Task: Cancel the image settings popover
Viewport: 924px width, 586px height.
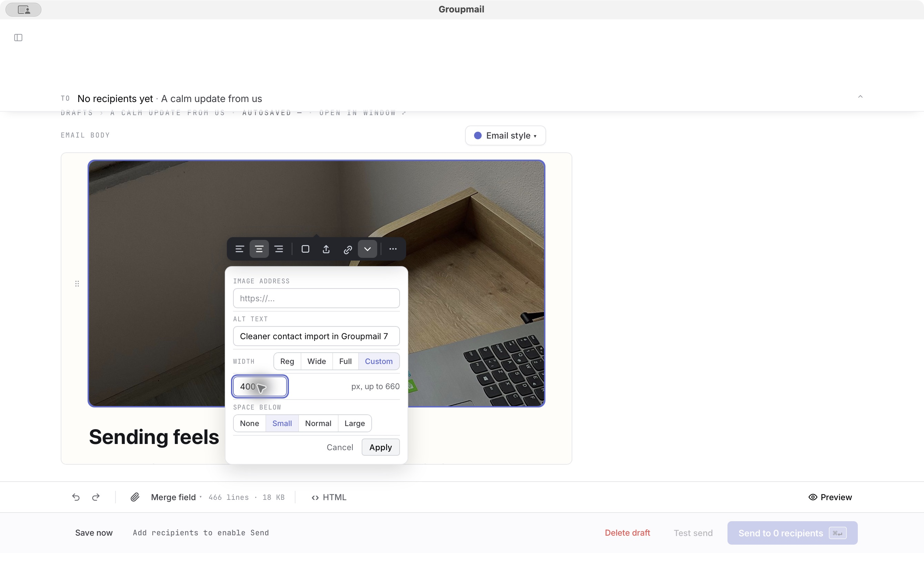Action: point(340,447)
